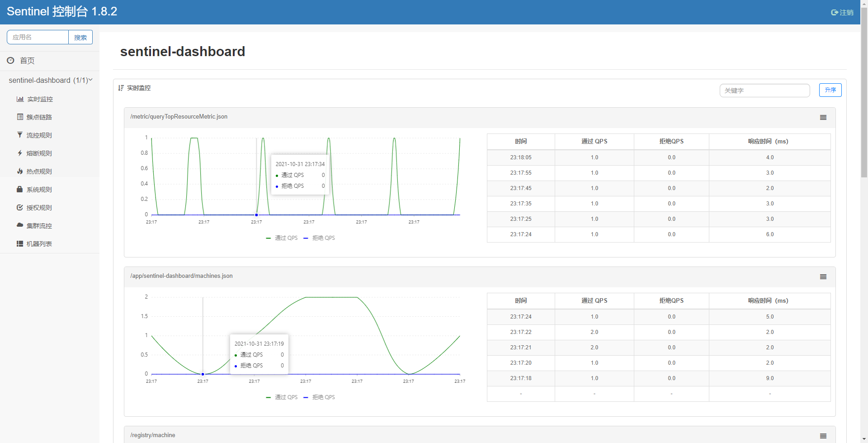Viewport: 868px width, 443px height.
Task: Click the server list icon for 机器列表
Action: pyautogui.click(x=20, y=243)
